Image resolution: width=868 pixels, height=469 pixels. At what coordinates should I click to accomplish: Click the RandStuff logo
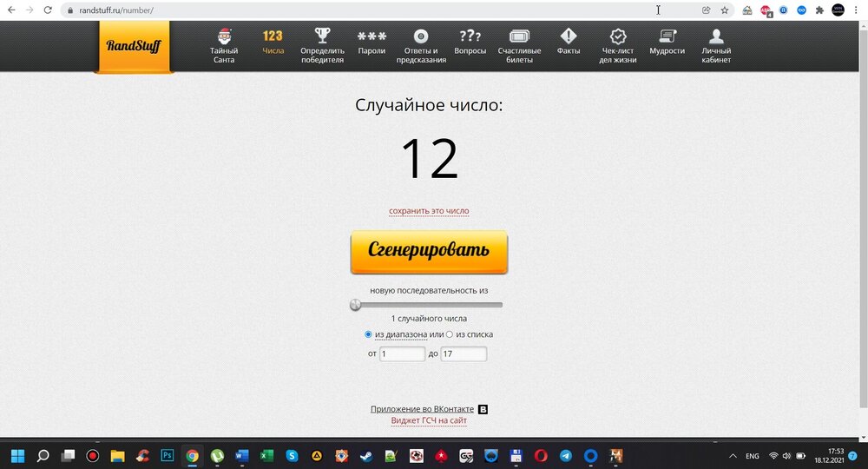pos(134,46)
